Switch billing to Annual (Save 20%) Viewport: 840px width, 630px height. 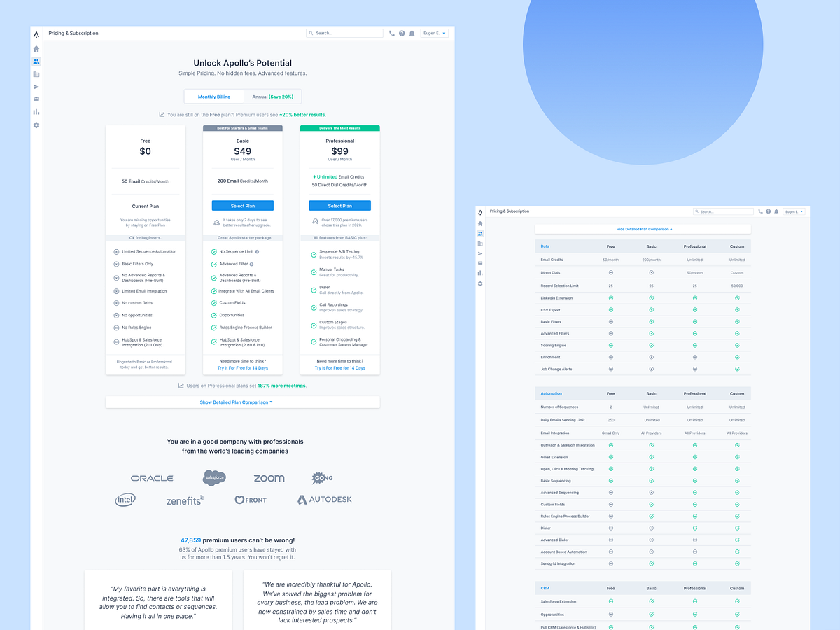click(x=273, y=96)
